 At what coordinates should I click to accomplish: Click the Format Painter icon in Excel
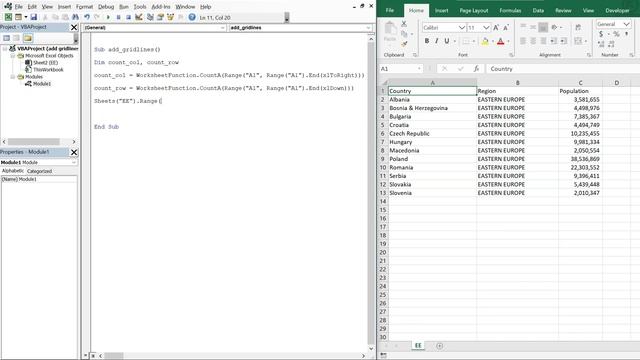point(404,44)
